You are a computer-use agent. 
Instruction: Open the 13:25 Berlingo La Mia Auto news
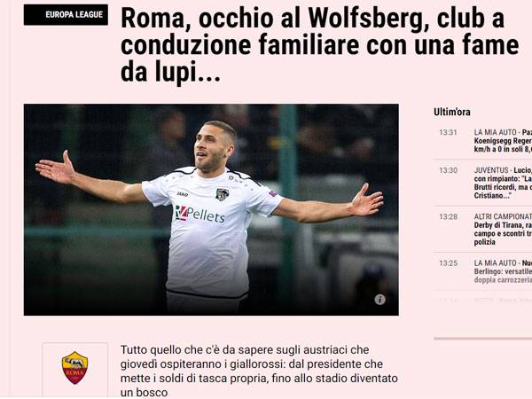click(503, 271)
